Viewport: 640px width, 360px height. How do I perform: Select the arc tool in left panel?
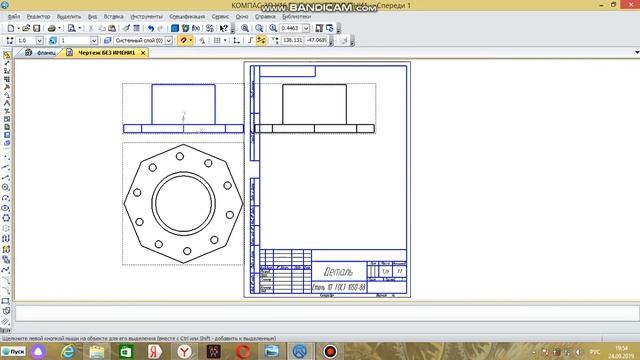[5, 198]
